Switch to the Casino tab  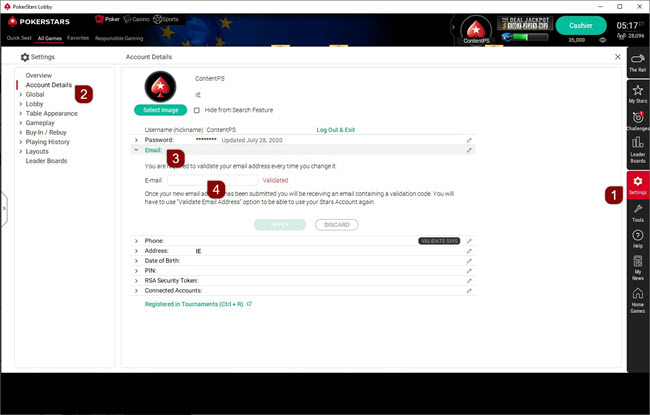(x=136, y=19)
